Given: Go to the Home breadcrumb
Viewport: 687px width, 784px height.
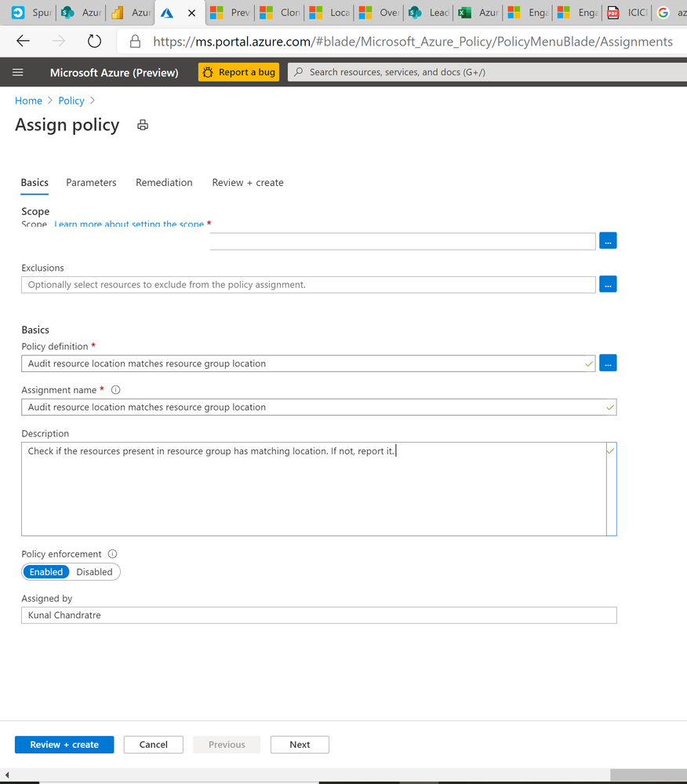Looking at the screenshot, I should 28,100.
